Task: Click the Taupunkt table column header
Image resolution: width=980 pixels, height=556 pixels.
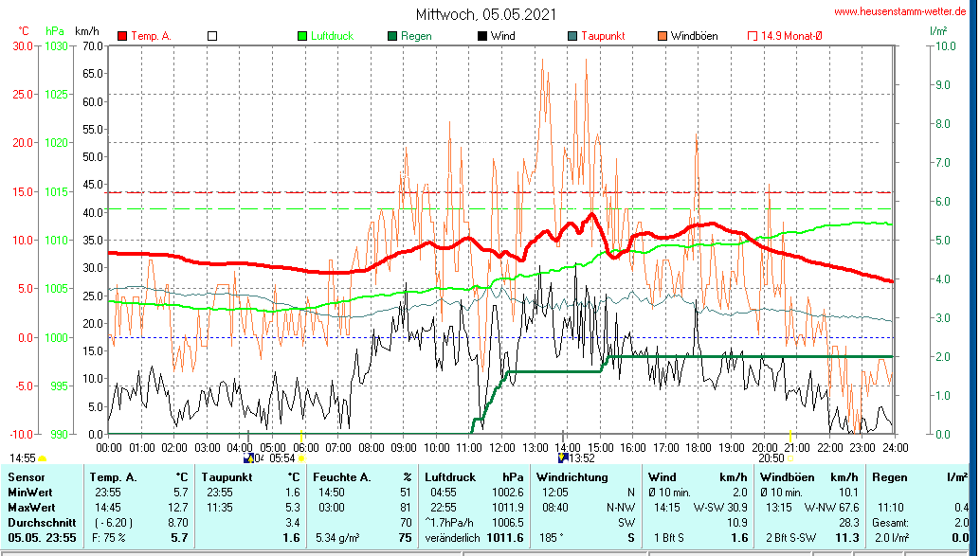Action: (x=227, y=477)
